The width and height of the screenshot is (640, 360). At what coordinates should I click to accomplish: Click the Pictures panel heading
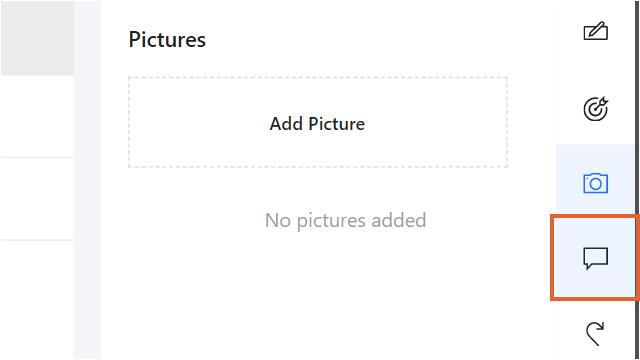point(167,40)
